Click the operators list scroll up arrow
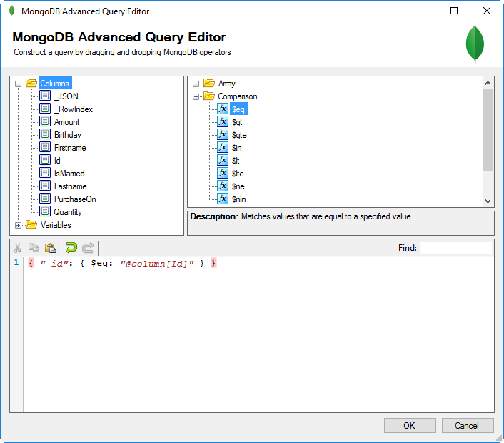The image size is (504, 443). (488, 83)
